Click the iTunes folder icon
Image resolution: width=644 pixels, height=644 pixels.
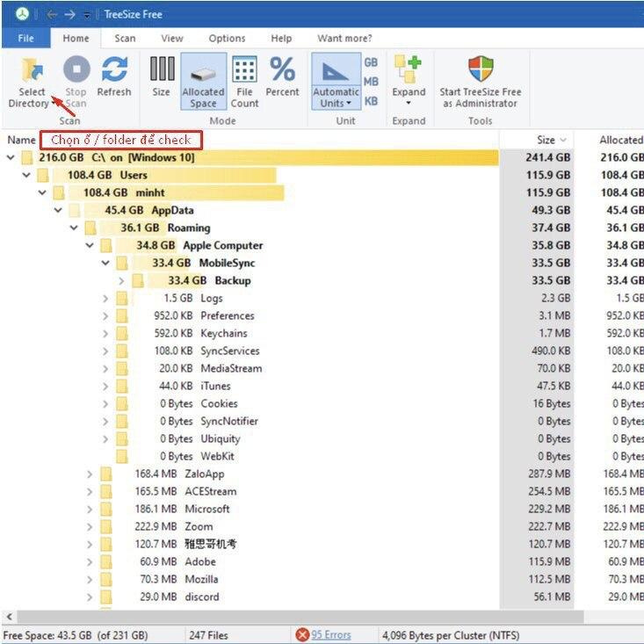pos(121,386)
